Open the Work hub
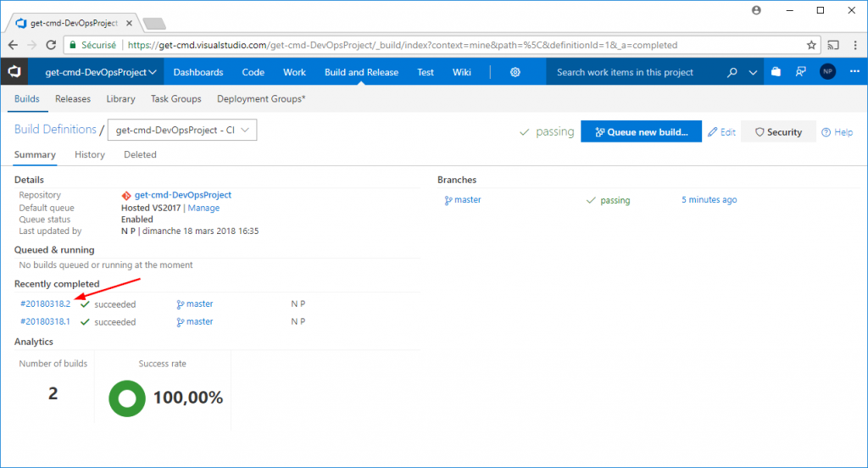The width and height of the screenshot is (868, 468). click(x=294, y=72)
